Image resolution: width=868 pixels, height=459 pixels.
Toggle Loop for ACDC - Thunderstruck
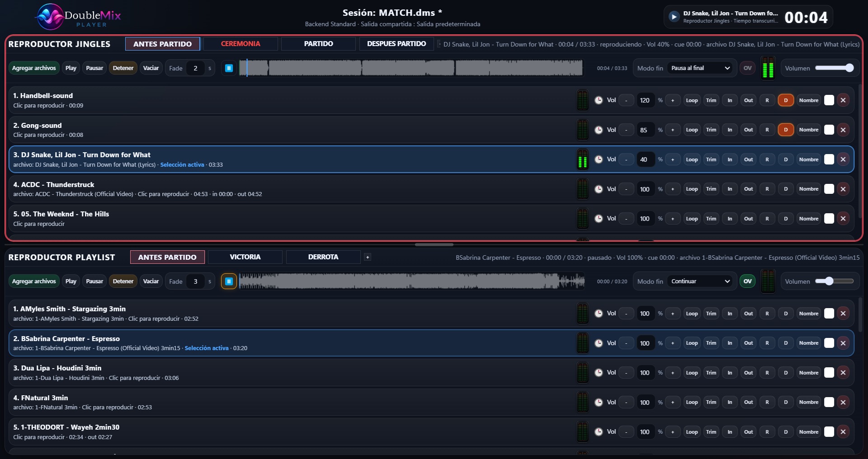692,189
